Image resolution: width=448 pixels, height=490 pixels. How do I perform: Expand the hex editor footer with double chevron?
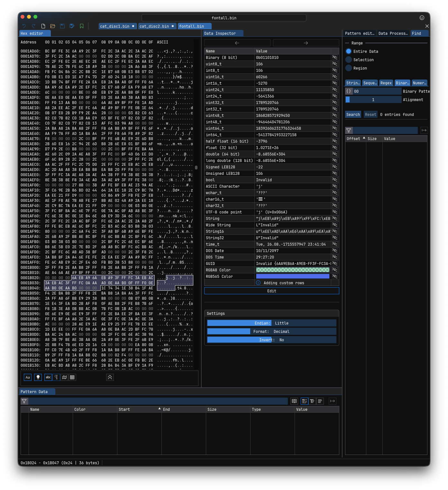pyautogui.click(x=110, y=377)
